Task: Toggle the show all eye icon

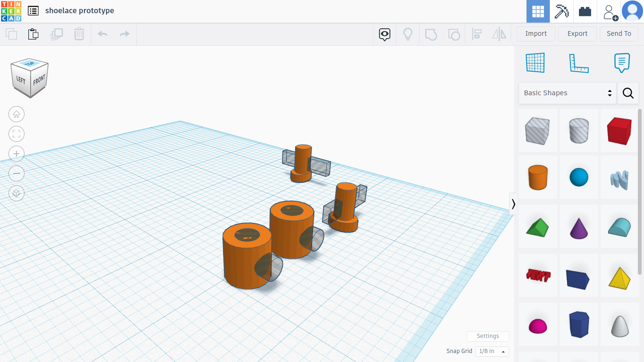Action: pos(385,34)
